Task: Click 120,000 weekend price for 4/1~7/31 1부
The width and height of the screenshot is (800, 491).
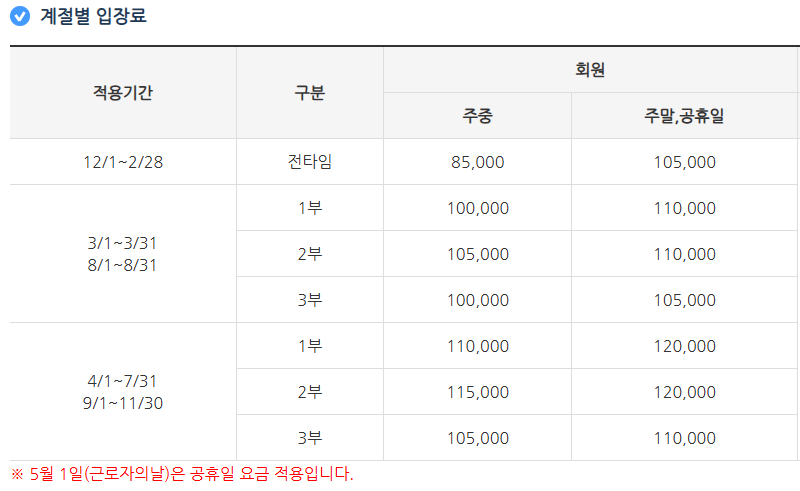Action: [x=684, y=346]
